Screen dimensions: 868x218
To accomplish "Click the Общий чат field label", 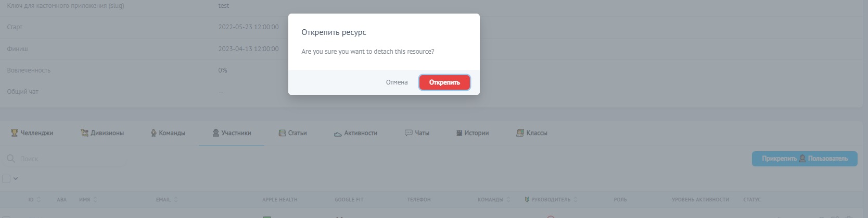I will tap(22, 92).
